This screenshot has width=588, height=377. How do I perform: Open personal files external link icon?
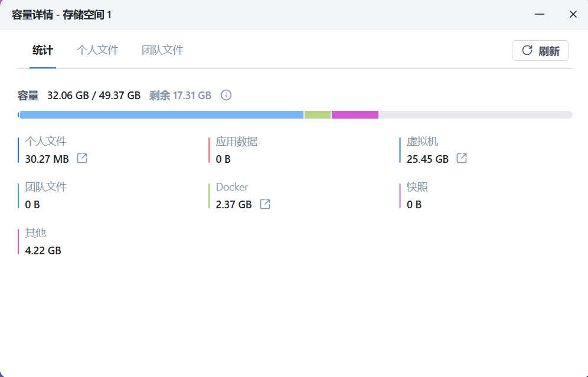pos(82,159)
